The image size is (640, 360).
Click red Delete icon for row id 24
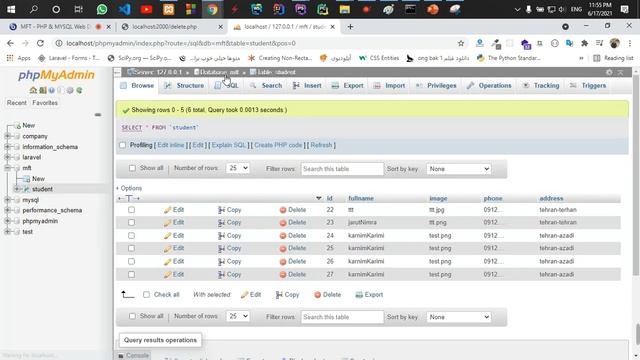pyautogui.click(x=283, y=236)
